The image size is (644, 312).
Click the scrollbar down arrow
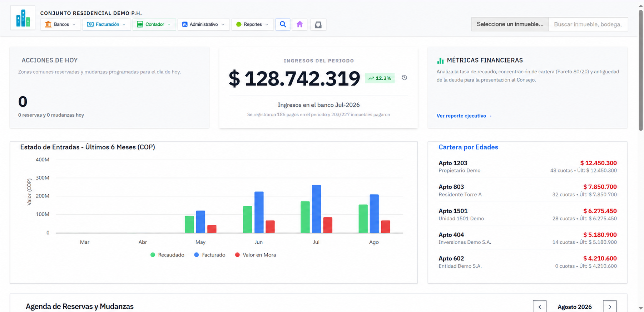[641, 308]
